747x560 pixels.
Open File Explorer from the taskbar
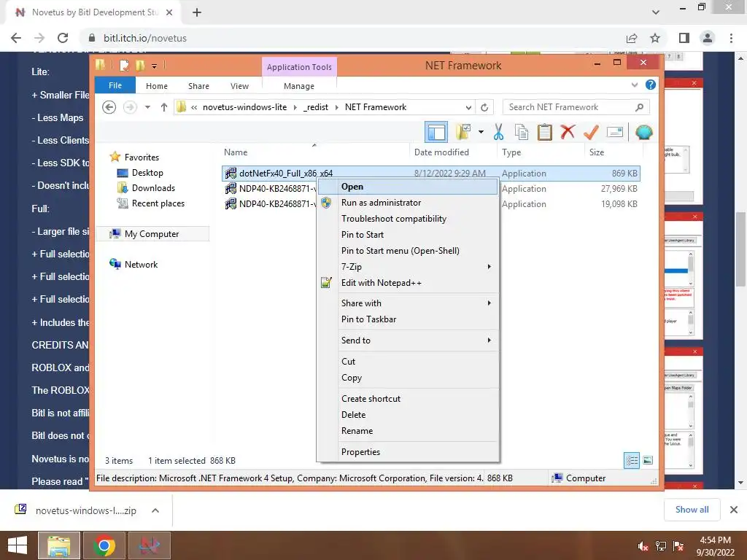pos(58,545)
